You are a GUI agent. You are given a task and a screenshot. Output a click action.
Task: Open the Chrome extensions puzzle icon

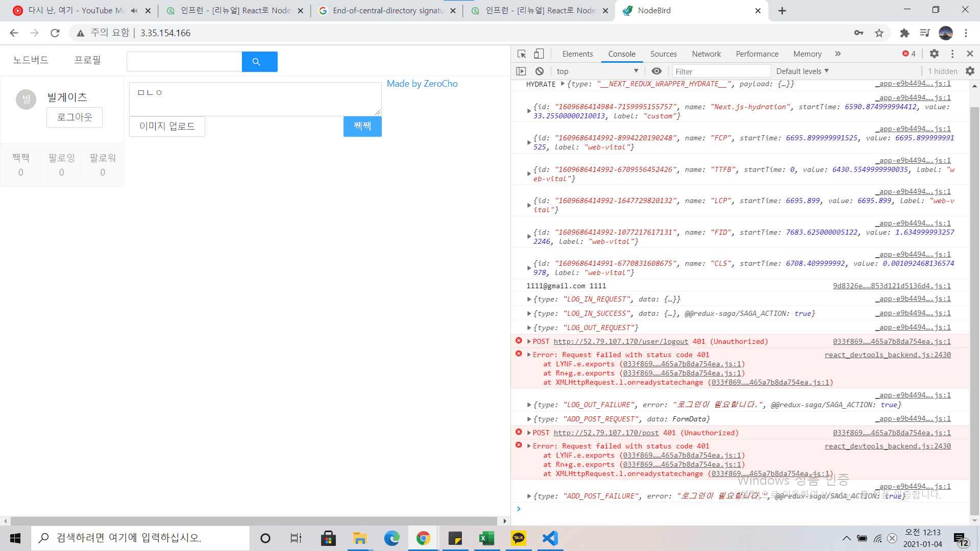click(904, 33)
